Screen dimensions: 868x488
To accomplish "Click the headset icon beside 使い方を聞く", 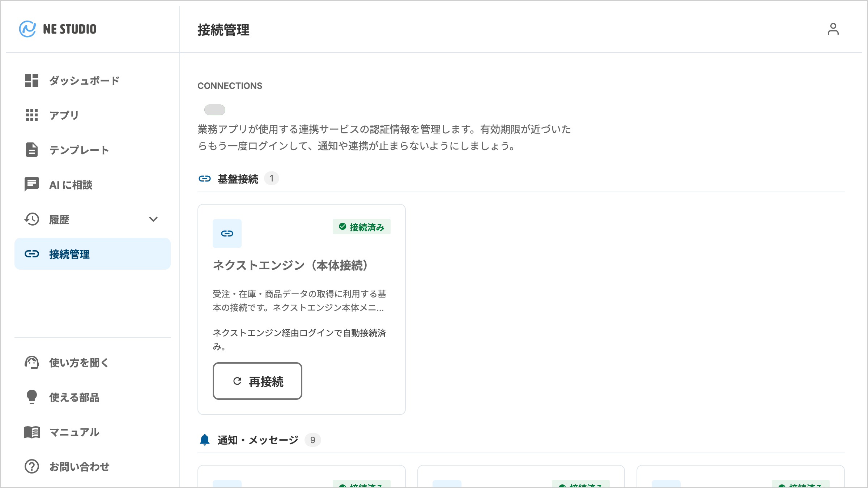I will [x=32, y=362].
